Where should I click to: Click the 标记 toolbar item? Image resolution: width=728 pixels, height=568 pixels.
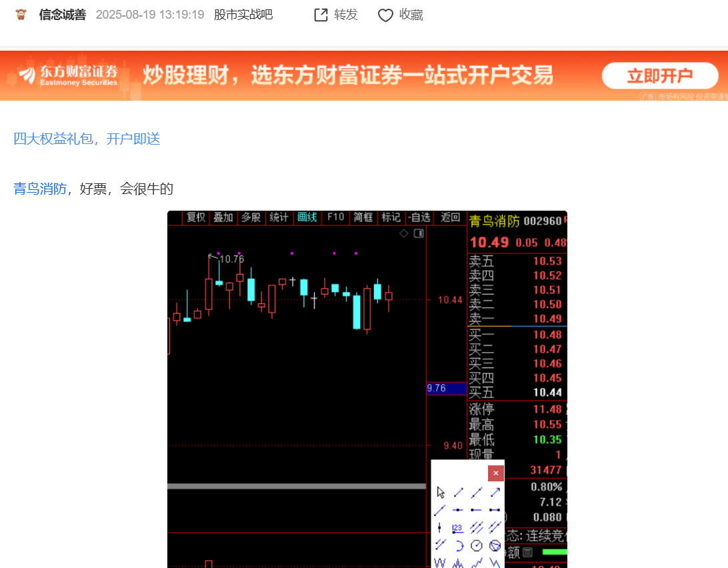pyautogui.click(x=391, y=217)
